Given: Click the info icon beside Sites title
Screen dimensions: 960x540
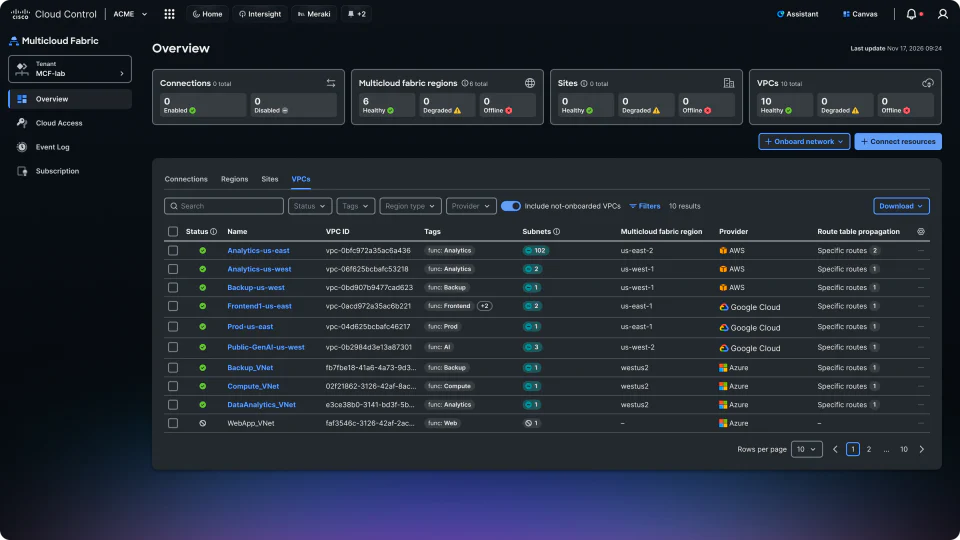Looking at the screenshot, I should (584, 83).
